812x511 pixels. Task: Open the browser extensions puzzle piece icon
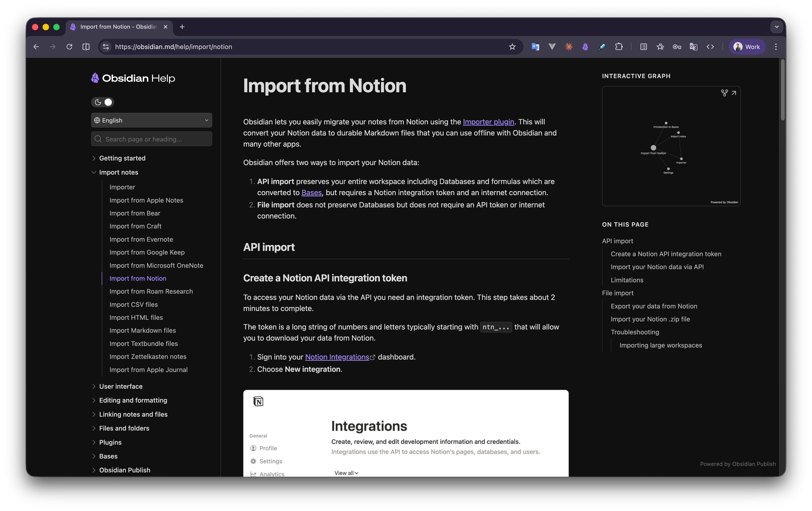coord(619,47)
